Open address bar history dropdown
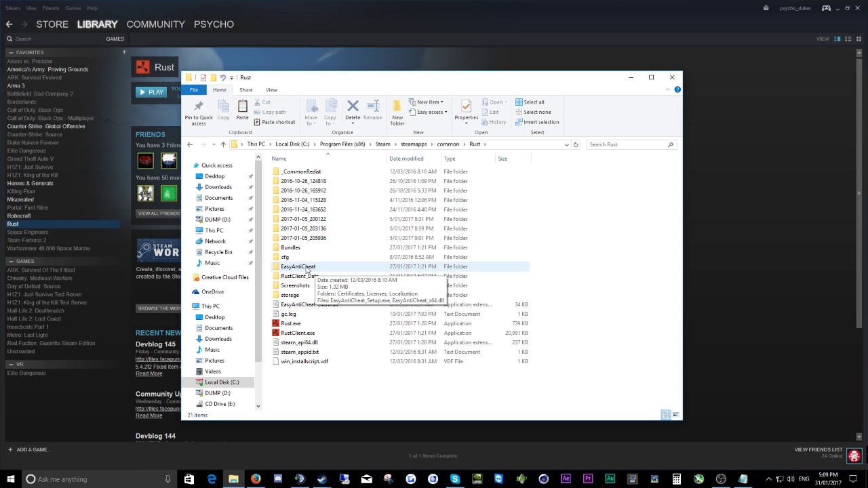The width and height of the screenshot is (868, 488). 566,144
